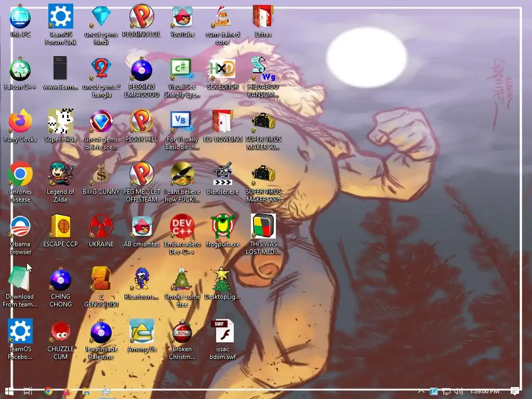Open Download From team... notepad icon
This screenshot has width=532, height=399.
point(20,287)
